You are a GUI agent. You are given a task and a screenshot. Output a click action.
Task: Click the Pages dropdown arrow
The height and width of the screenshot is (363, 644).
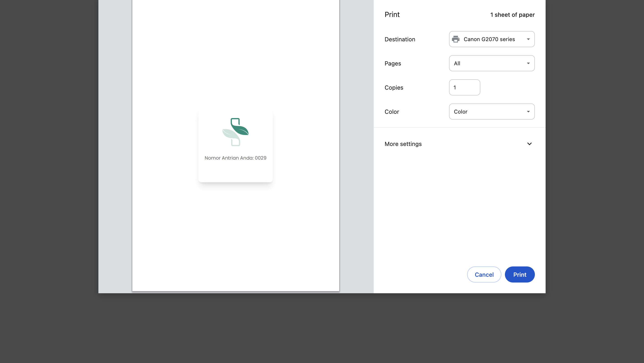pos(528,63)
